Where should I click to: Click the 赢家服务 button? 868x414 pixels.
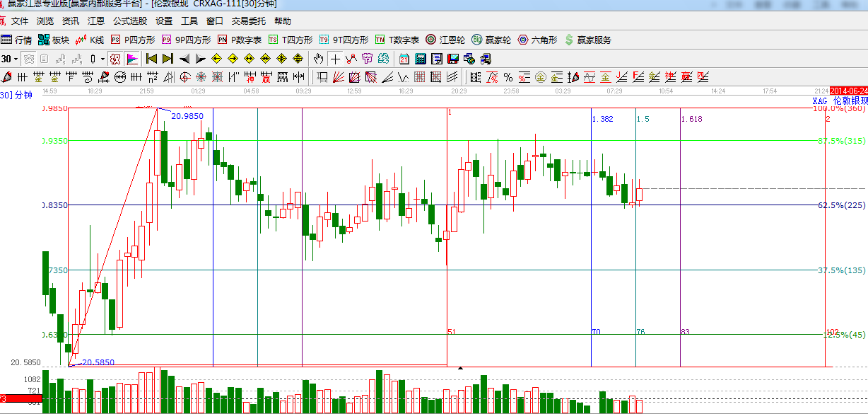point(587,40)
